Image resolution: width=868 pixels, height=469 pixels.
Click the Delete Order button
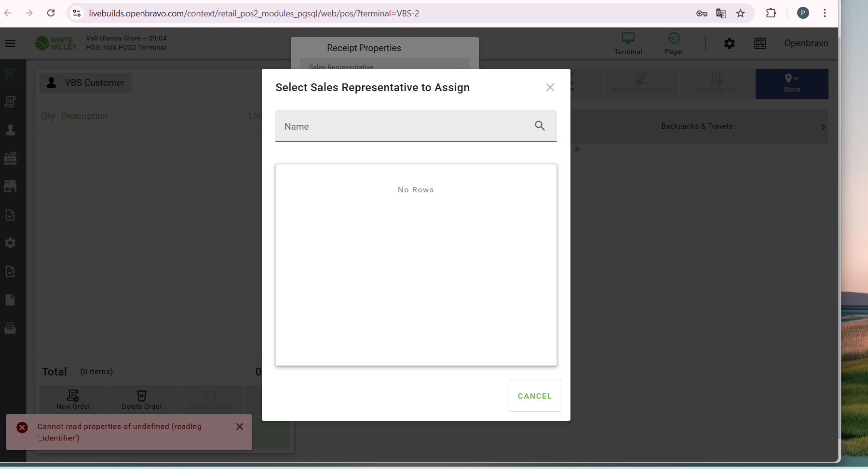142,399
